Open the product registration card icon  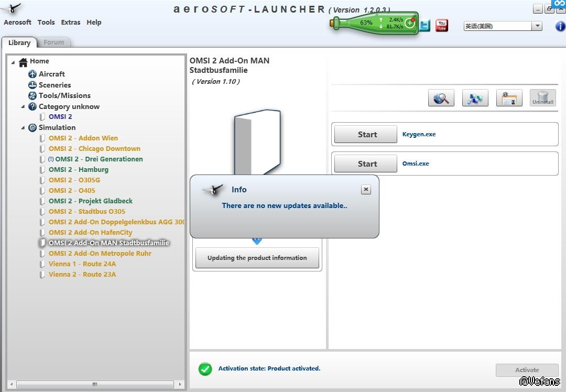[x=509, y=98]
